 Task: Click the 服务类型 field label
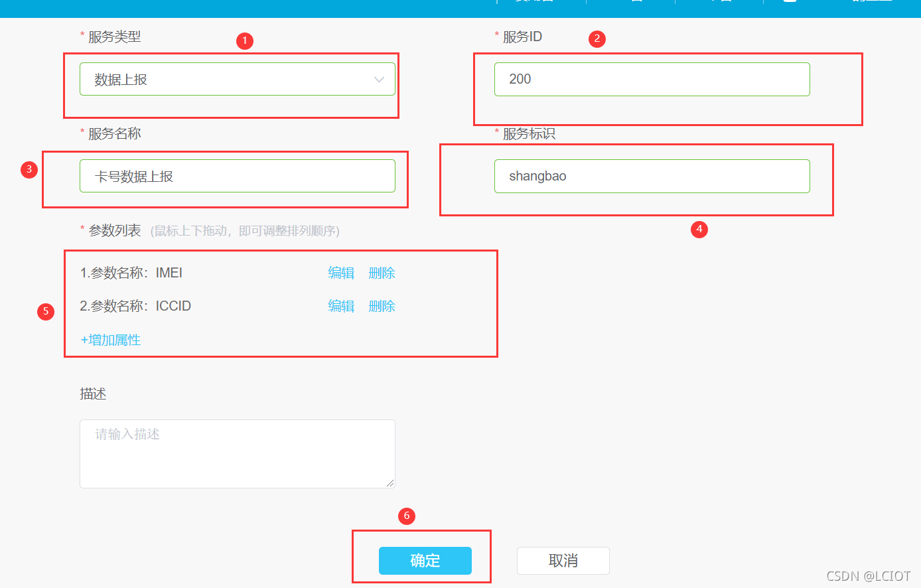[114, 37]
